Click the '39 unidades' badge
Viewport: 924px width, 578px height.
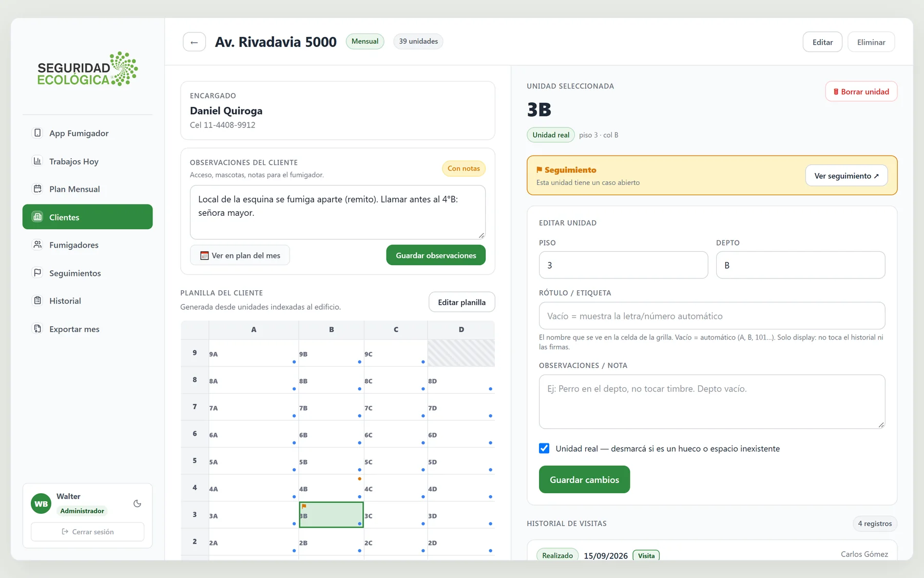(418, 41)
